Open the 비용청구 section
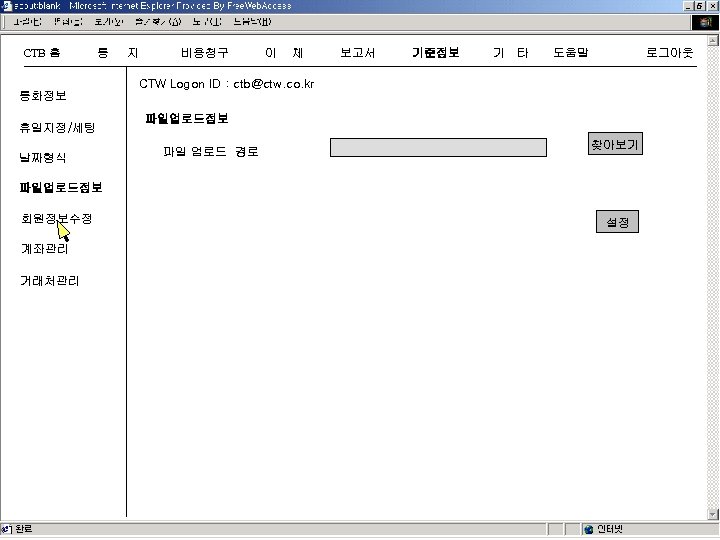720x540 pixels. point(204,53)
